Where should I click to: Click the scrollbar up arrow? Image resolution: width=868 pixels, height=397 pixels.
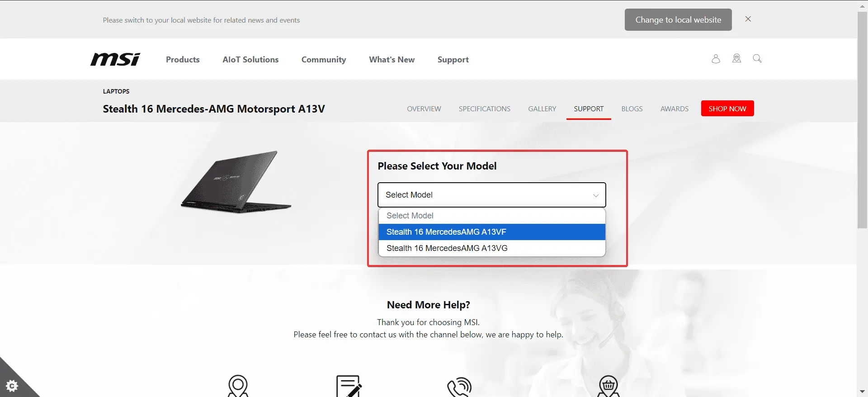pos(863,5)
